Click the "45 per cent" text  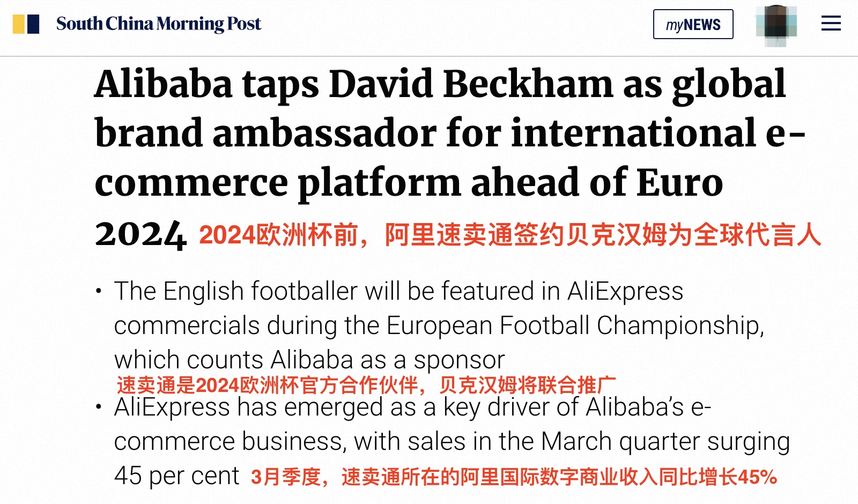click(x=176, y=476)
